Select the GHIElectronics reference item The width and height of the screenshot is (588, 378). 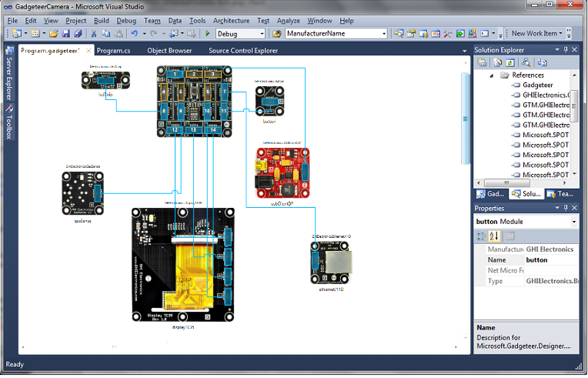[542, 95]
